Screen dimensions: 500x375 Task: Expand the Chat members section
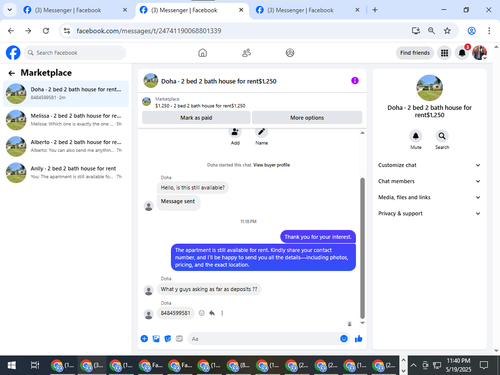[429, 181]
